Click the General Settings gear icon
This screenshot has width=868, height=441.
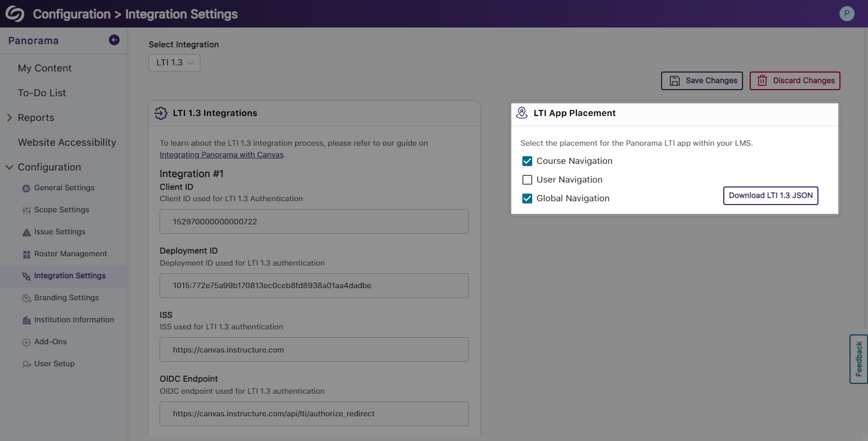coord(26,189)
